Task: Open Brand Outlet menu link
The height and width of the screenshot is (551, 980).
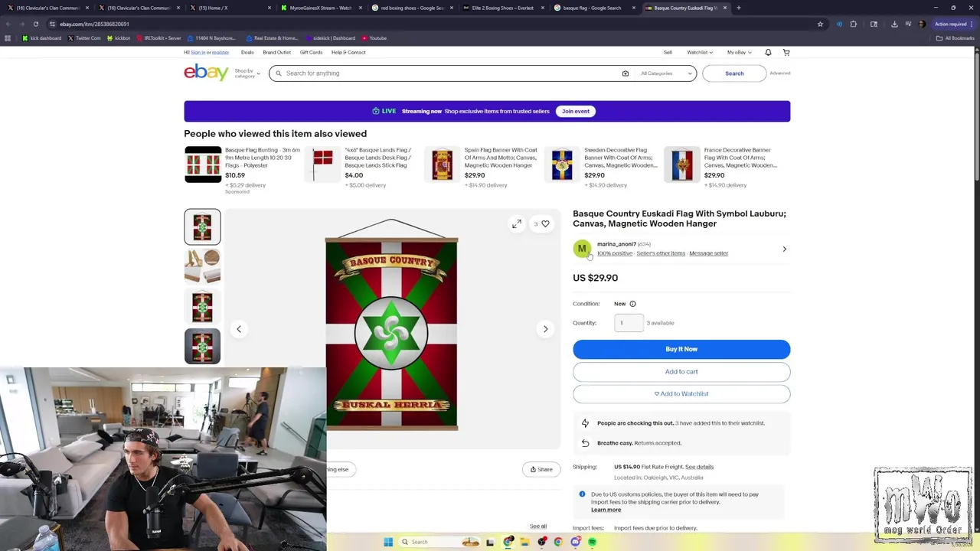Action: coord(276,52)
